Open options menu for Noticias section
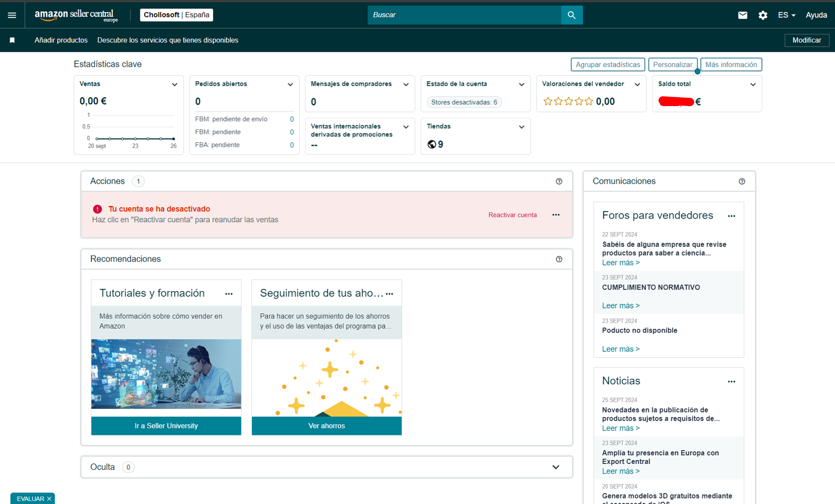The width and height of the screenshot is (835, 504). pyautogui.click(x=732, y=381)
